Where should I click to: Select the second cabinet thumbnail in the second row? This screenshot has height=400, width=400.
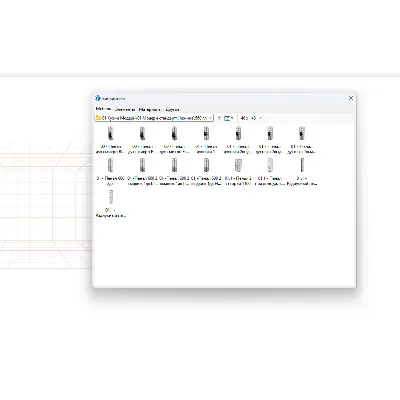(x=142, y=165)
